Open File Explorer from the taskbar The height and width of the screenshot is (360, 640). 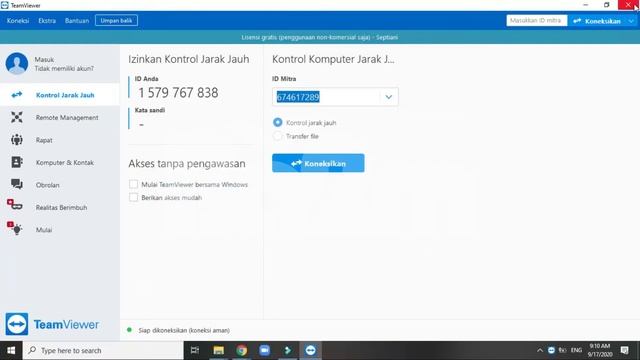click(218, 350)
